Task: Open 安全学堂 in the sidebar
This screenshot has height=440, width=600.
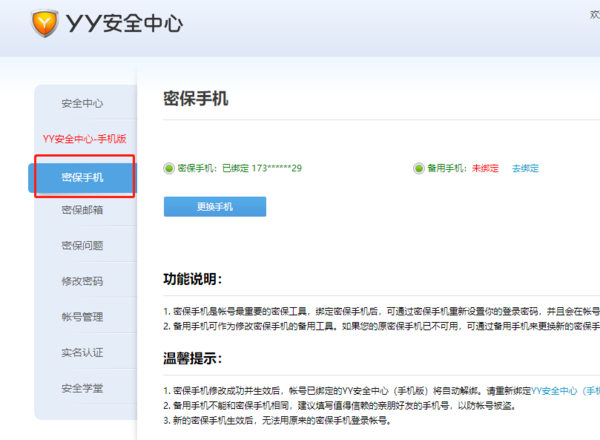Action: [x=82, y=388]
